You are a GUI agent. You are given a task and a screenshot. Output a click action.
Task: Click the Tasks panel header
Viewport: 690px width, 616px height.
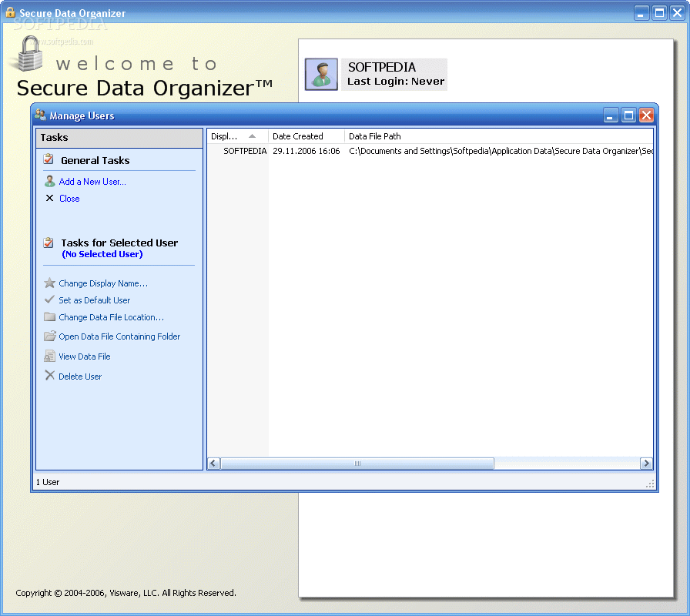click(119, 138)
